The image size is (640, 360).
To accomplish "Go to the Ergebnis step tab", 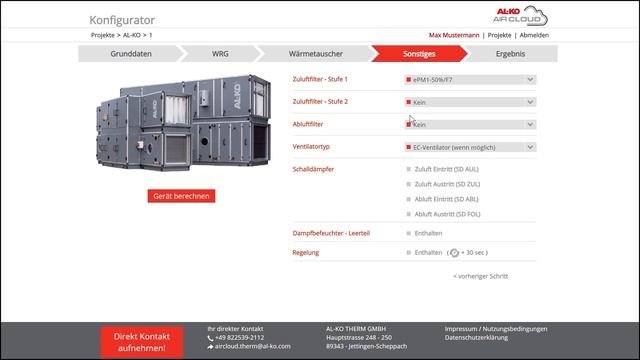I will point(510,54).
